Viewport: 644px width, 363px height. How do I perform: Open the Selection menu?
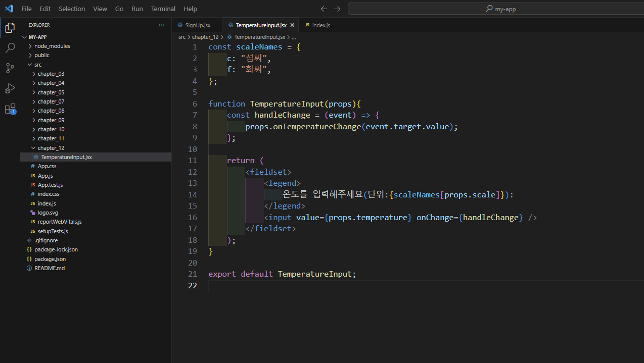coord(72,9)
